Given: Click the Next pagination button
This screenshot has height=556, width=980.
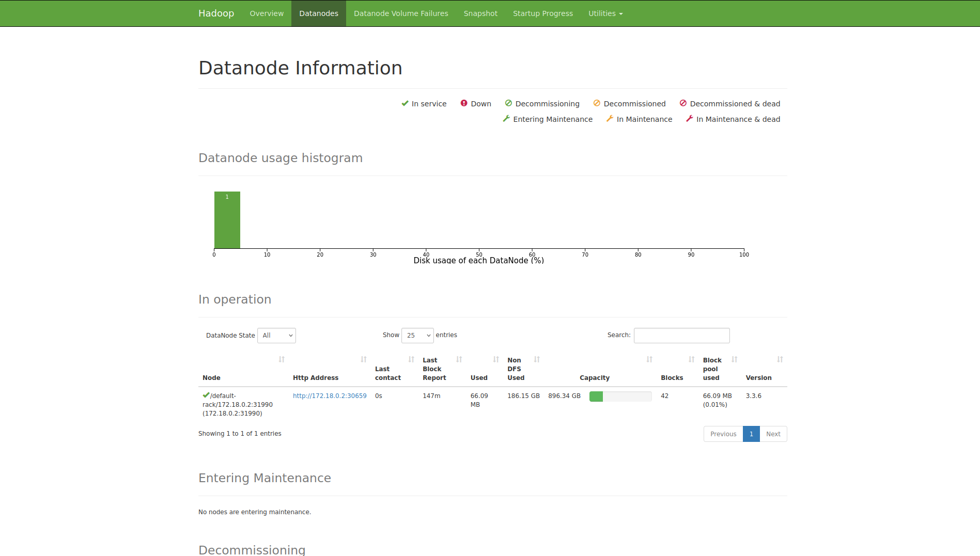Looking at the screenshot, I should point(773,434).
